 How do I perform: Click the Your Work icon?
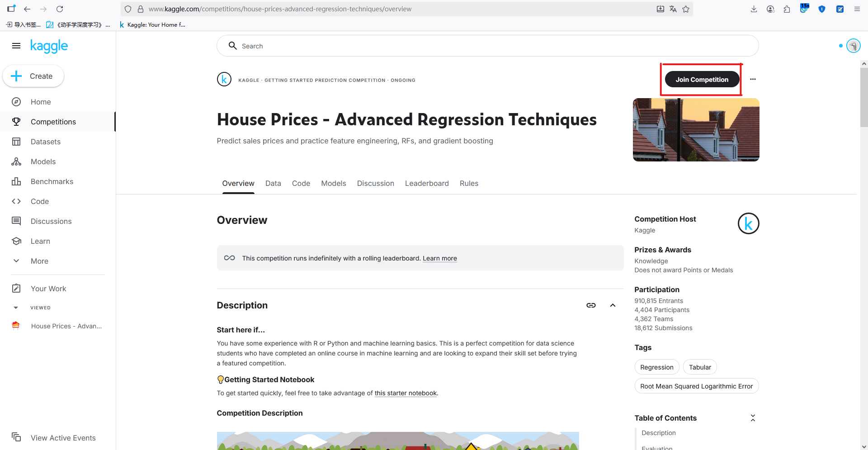pos(16,289)
